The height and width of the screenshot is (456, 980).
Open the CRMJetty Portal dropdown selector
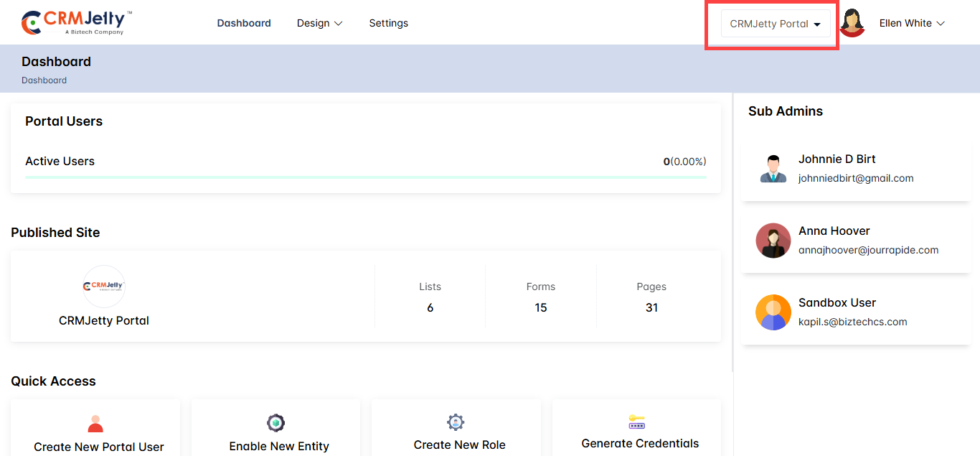pos(775,24)
